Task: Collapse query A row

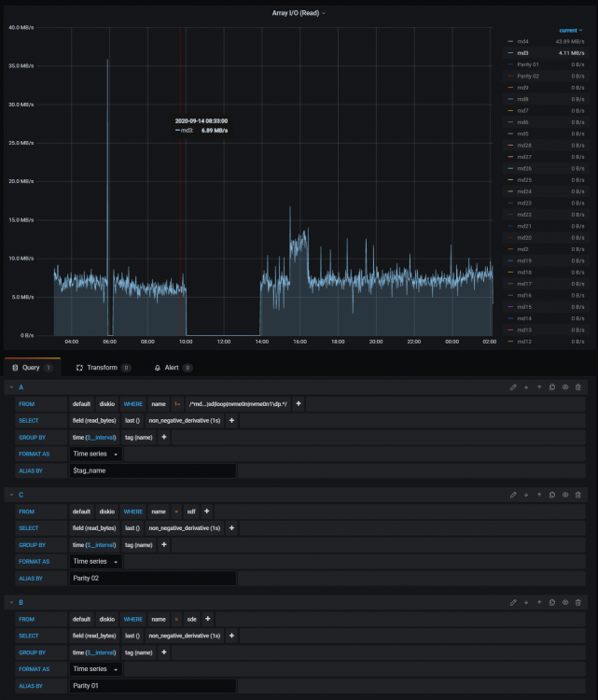Action: [11, 387]
